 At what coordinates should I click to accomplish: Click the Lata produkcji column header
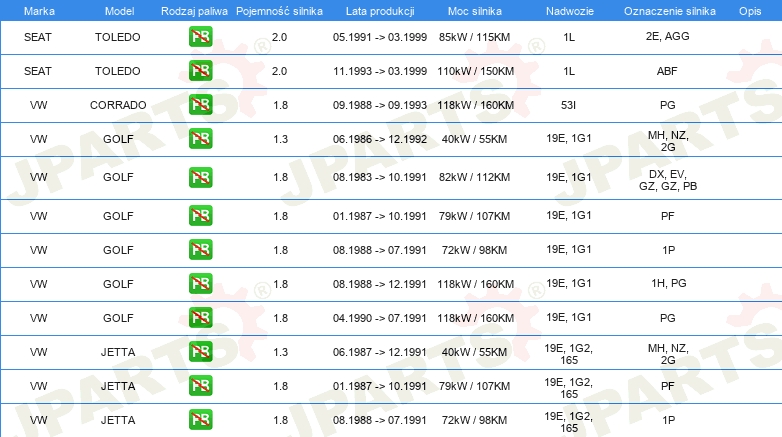(380, 11)
